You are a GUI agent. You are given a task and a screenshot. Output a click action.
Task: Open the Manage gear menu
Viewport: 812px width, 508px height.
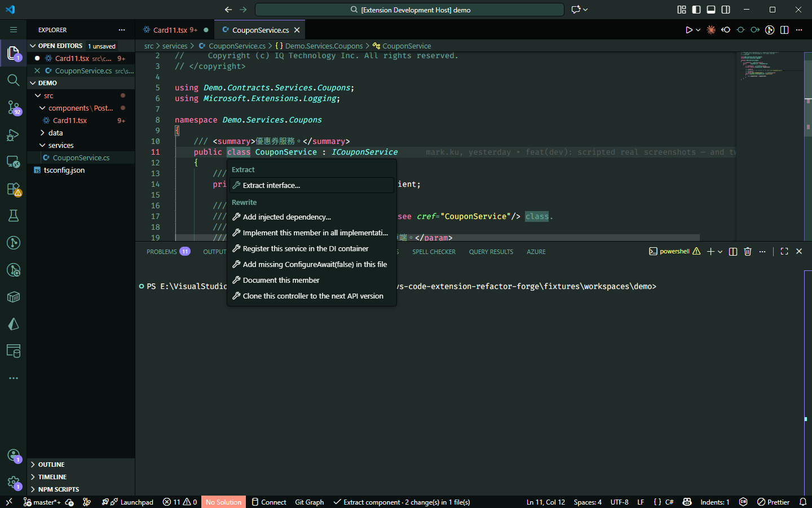click(14, 483)
